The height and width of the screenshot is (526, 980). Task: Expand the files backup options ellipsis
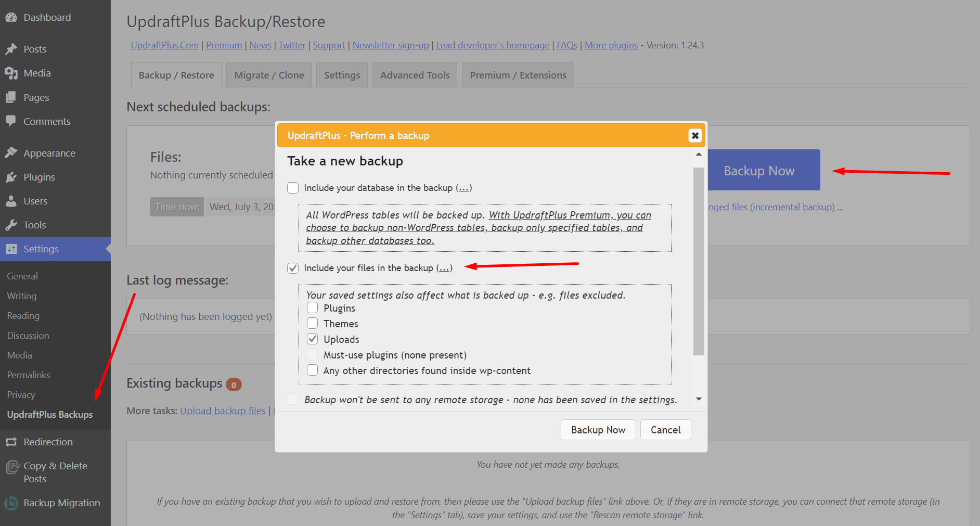tap(445, 267)
